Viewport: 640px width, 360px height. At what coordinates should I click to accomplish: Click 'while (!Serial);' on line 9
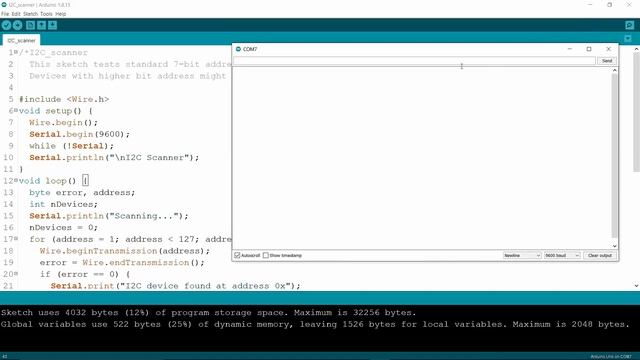coord(71,146)
